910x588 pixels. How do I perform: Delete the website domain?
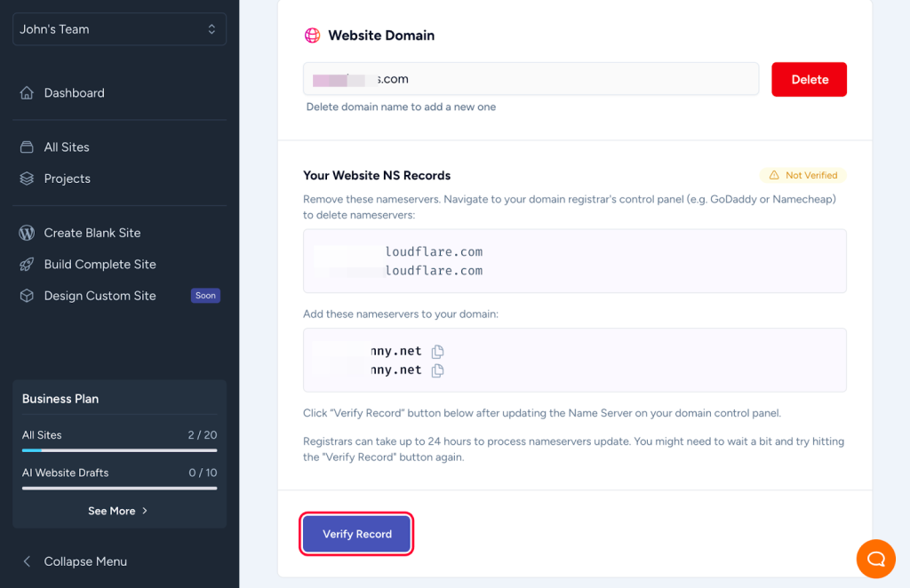click(809, 79)
